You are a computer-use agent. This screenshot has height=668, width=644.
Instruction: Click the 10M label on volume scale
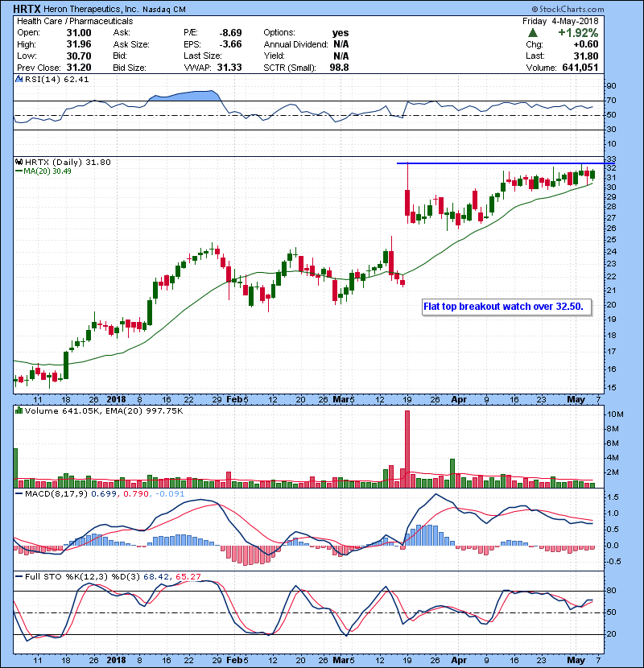click(x=616, y=414)
